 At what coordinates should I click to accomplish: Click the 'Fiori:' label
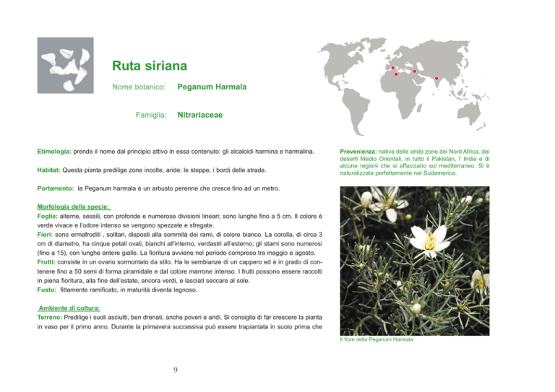[45, 235]
